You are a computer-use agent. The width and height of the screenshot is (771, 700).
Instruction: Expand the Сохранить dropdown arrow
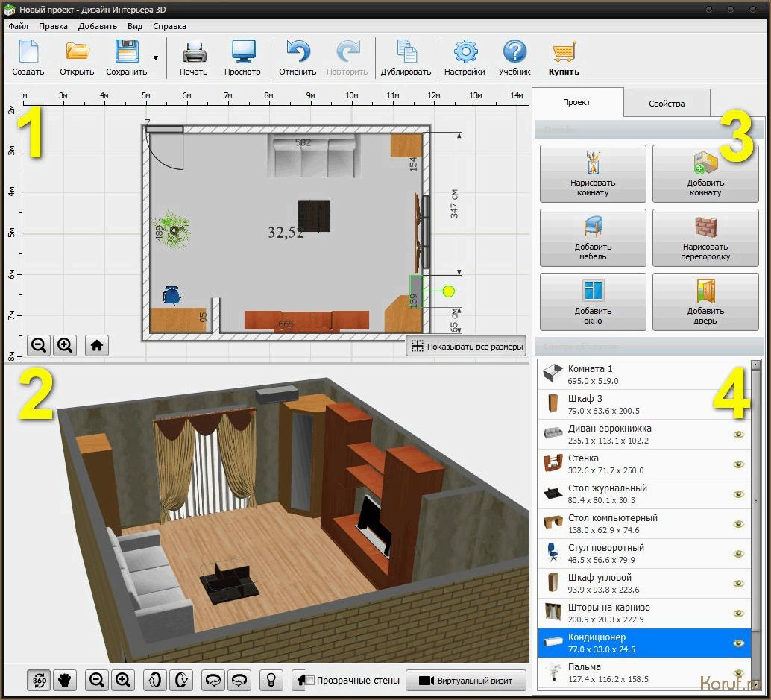pyautogui.click(x=155, y=57)
